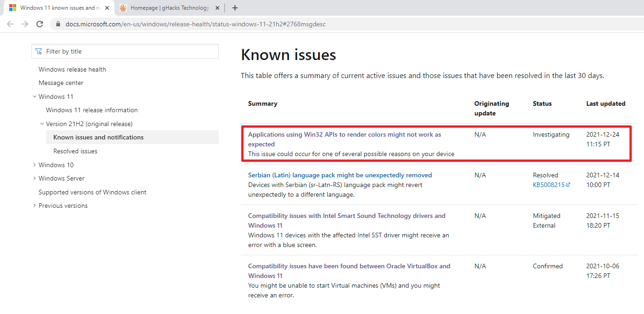The width and height of the screenshot is (644, 314).
Task: Click the 2021-12-24 11:15 PT date
Action: point(602,139)
